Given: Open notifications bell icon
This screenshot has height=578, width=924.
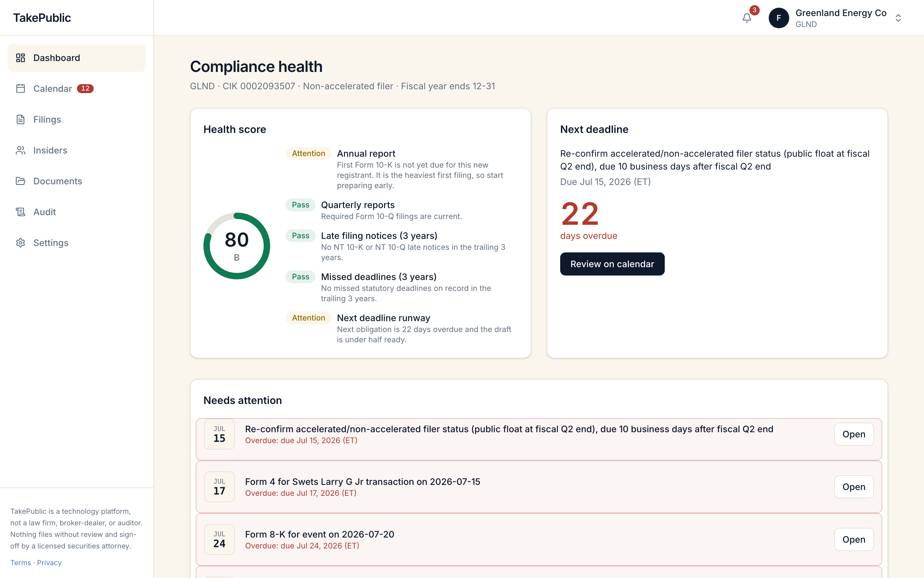Looking at the screenshot, I should click(747, 18).
